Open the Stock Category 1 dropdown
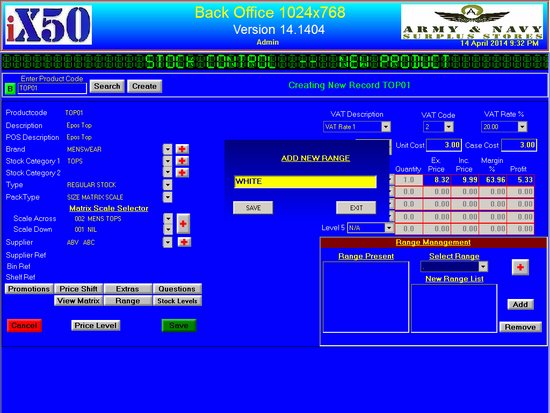Viewport: 550px width, 413px height. tap(167, 161)
